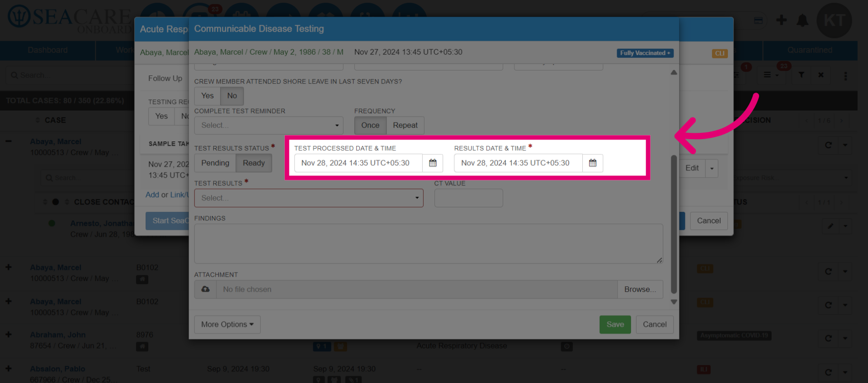The height and width of the screenshot is (383, 868).
Task: Set frequency to Repeat
Action: pos(405,126)
